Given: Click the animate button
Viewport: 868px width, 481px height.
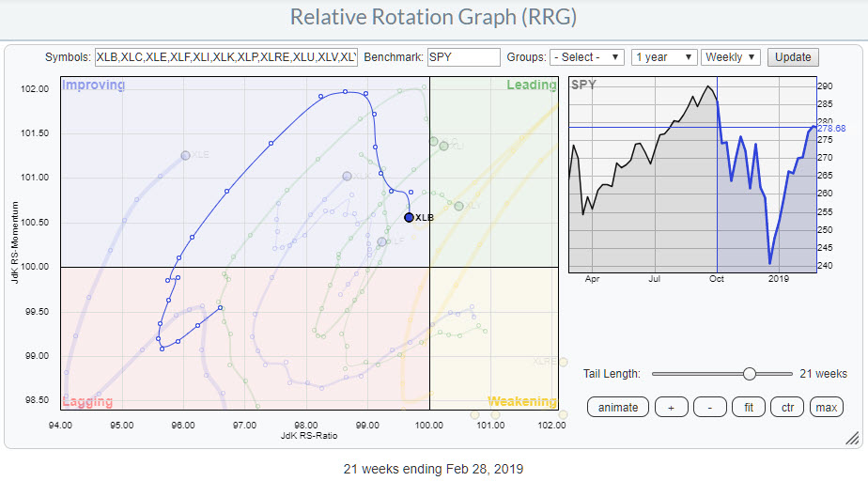Looking at the screenshot, I should tap(618, 408).
